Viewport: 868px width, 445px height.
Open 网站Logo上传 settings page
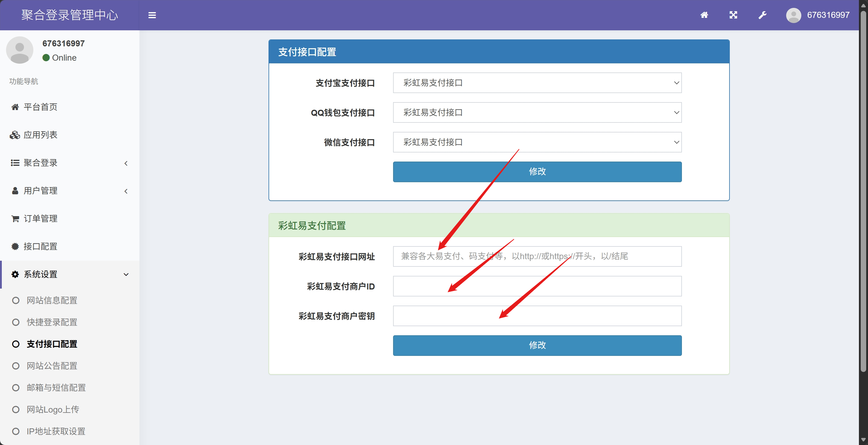click(x=53, y=410)
